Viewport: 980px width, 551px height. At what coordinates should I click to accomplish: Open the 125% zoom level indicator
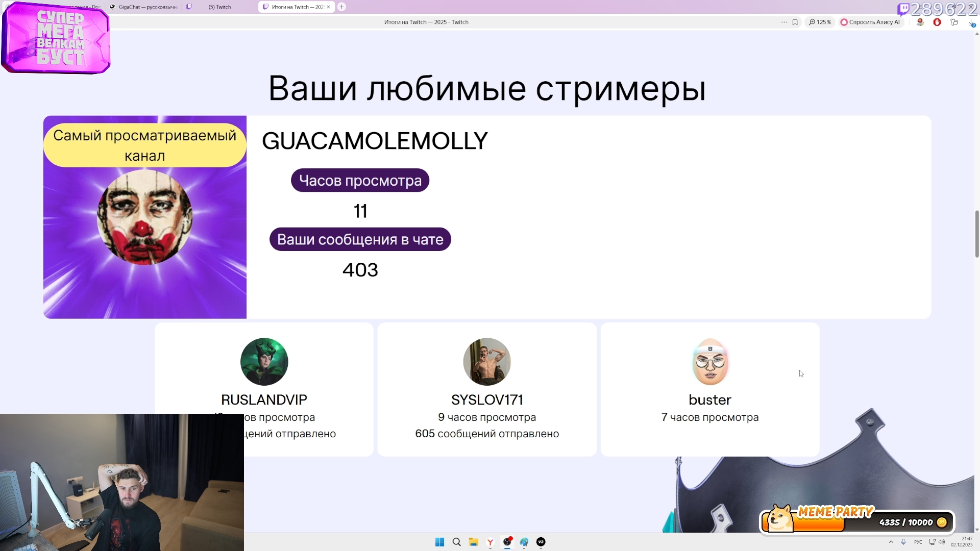coord(820,22)
